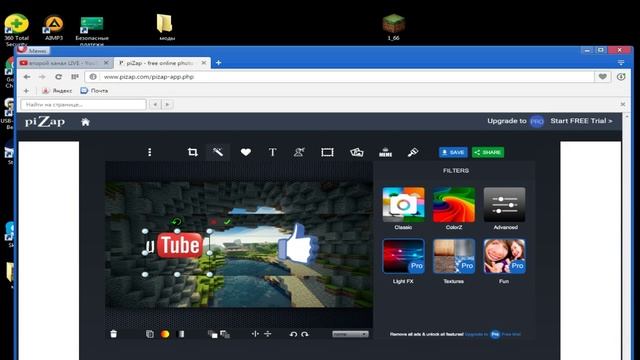
Task: Open the 1_66 Minecraft block icon
Action: [x=393, y=27]
